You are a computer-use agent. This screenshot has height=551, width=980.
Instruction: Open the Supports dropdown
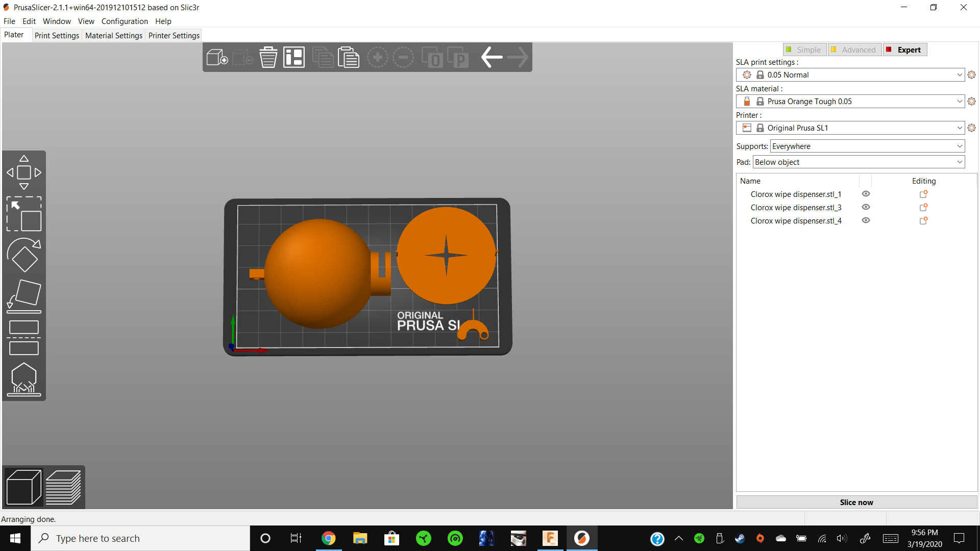point(867,146)
